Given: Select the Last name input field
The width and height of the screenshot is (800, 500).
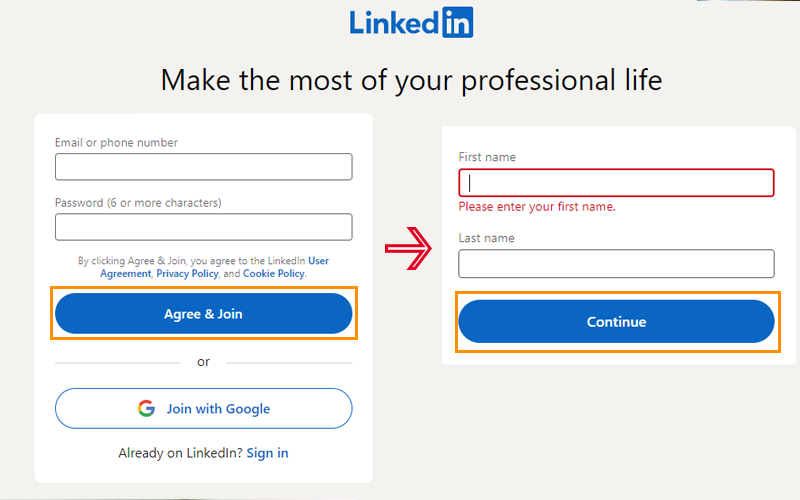Looking at the screenshot, I should click(616, 264).
